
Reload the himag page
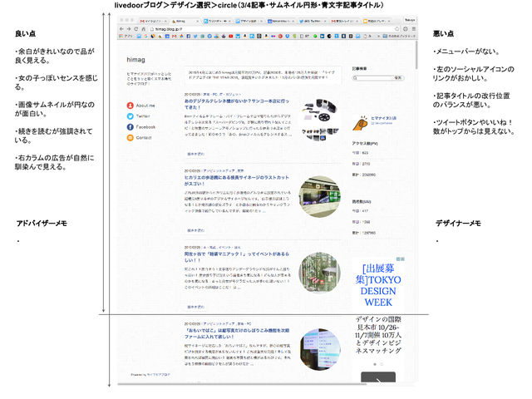coord(136,29)
